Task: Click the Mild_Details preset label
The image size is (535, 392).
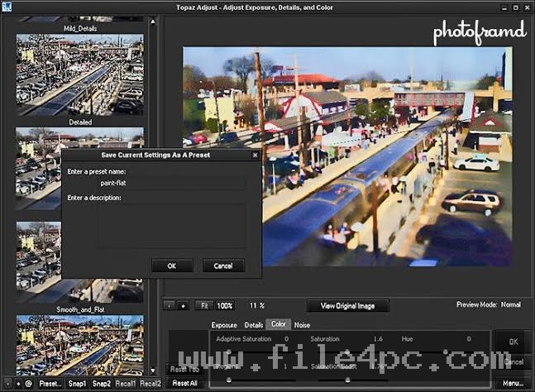Action: (80, 29)
